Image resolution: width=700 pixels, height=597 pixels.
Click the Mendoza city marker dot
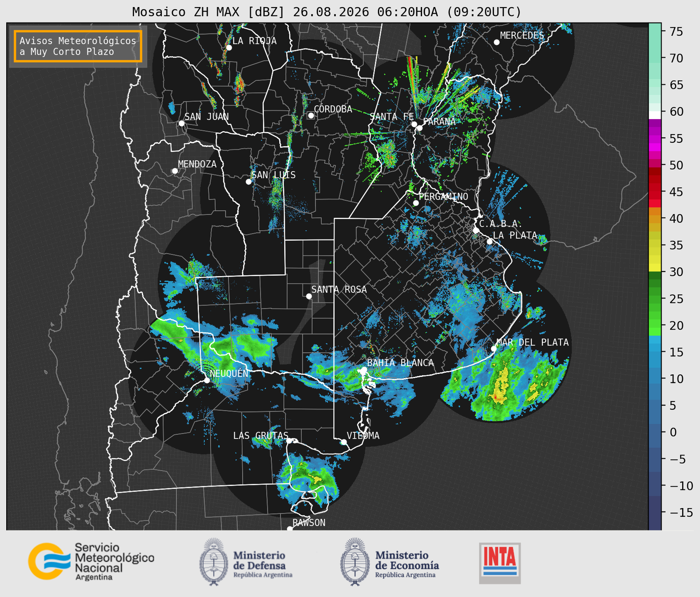(x=175, y=171)
